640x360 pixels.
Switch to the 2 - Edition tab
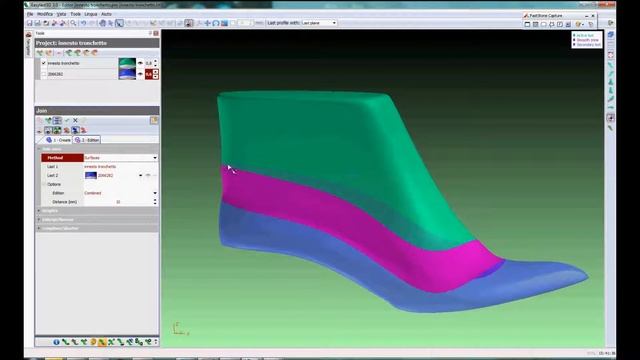click(x=87, y=140)
